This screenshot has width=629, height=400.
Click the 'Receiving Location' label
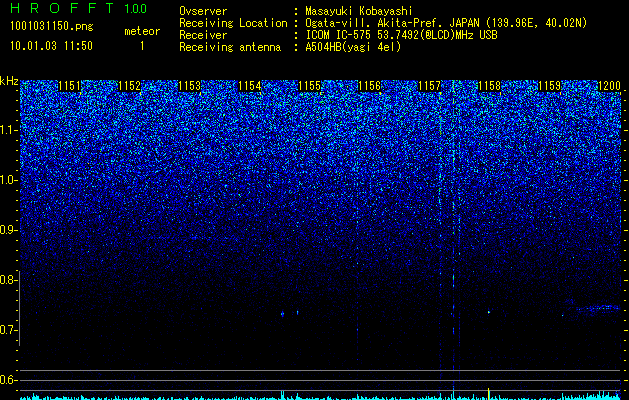tap(233, 23)
